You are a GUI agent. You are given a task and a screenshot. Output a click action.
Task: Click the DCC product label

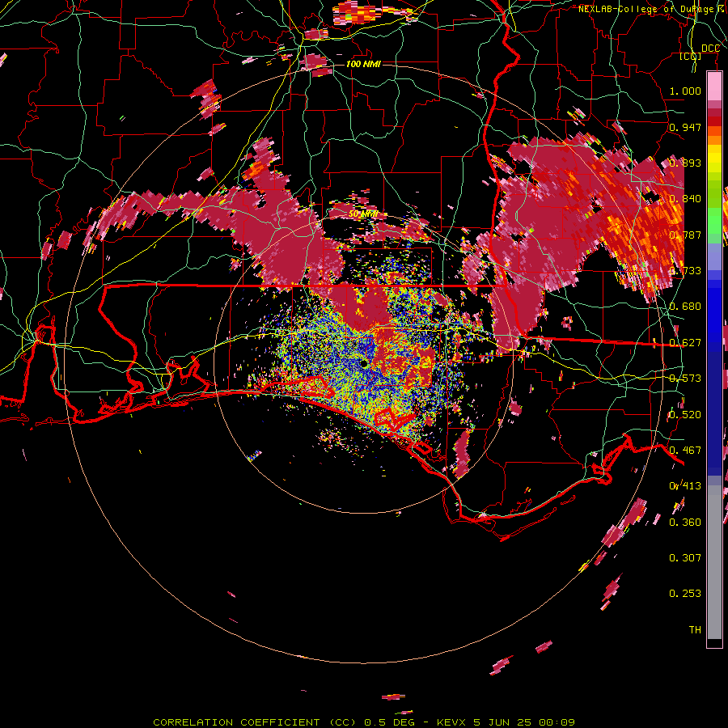pos(710,49)
